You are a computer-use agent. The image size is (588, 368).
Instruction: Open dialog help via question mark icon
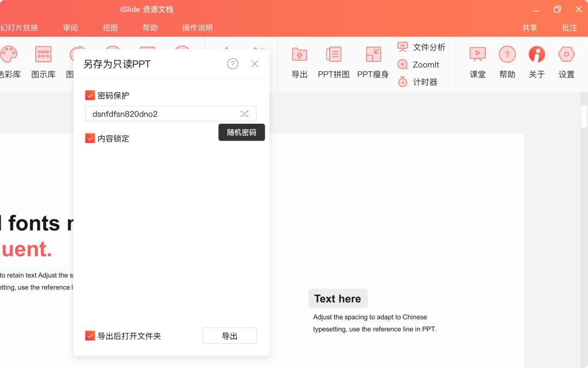(232, 64)
